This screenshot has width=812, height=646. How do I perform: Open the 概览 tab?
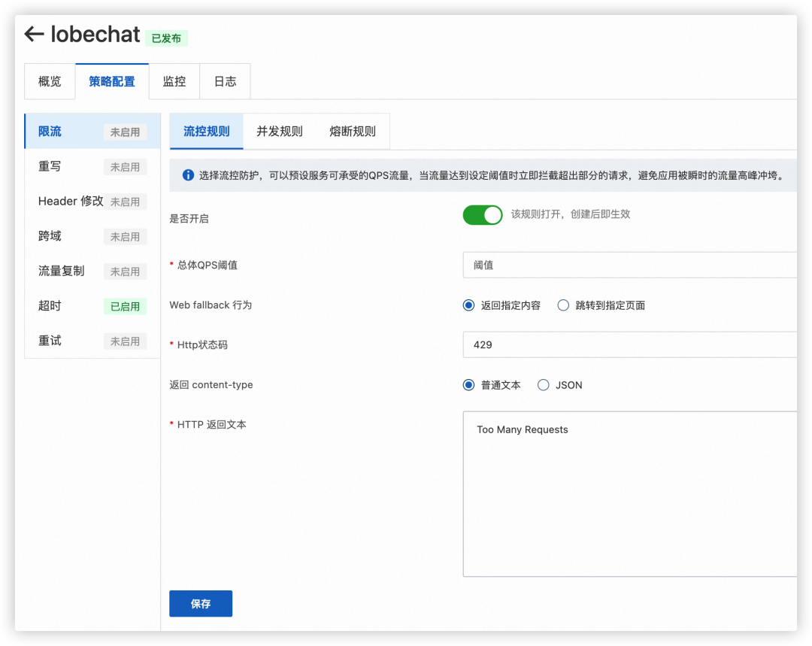coord(50,81)
